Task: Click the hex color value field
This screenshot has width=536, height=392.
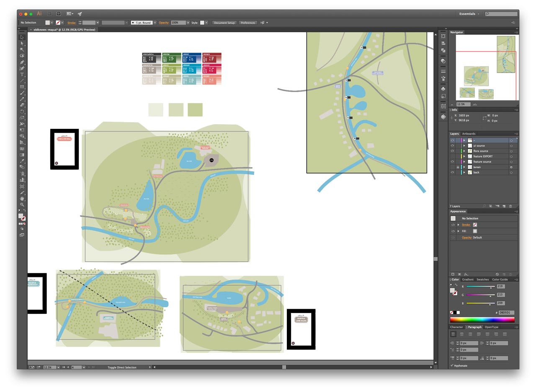Action: coord(506,313)
